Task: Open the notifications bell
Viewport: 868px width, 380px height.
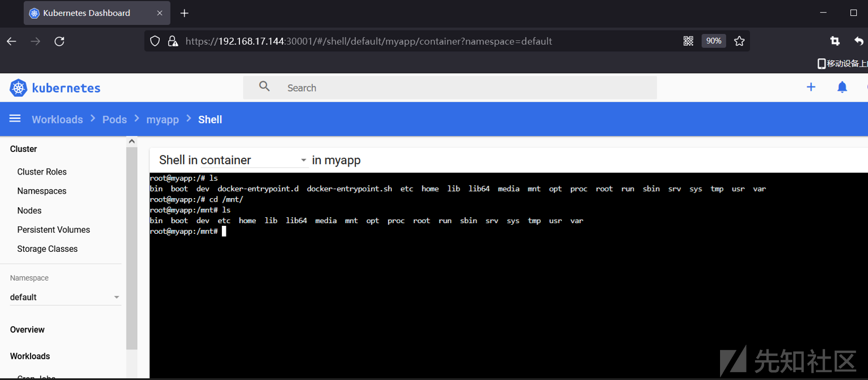Action: (842, 87)
